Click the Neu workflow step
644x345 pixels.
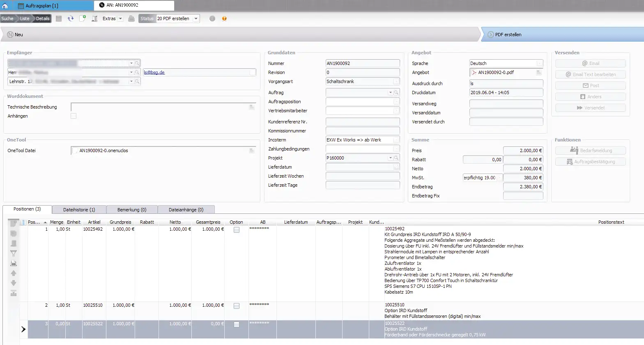(x=240, y=35)
